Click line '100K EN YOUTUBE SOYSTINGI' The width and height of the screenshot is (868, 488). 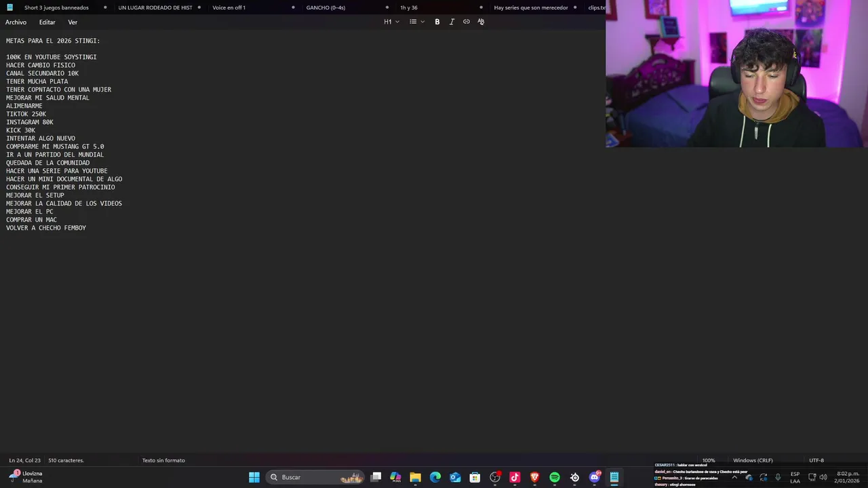(52, 57)
